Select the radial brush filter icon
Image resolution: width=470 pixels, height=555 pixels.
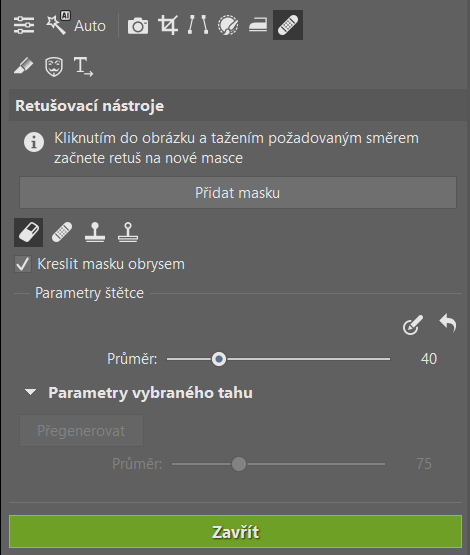228,25
